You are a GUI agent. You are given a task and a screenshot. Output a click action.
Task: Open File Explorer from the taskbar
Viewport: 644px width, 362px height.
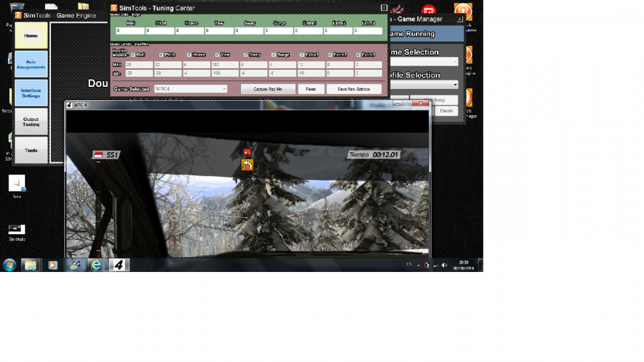click(x=30, y=265)
